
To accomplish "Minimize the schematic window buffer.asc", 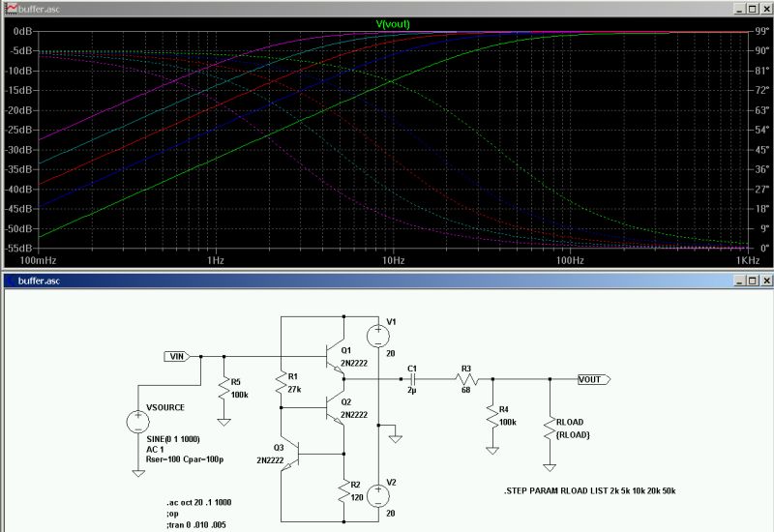I will click(739, 281).
